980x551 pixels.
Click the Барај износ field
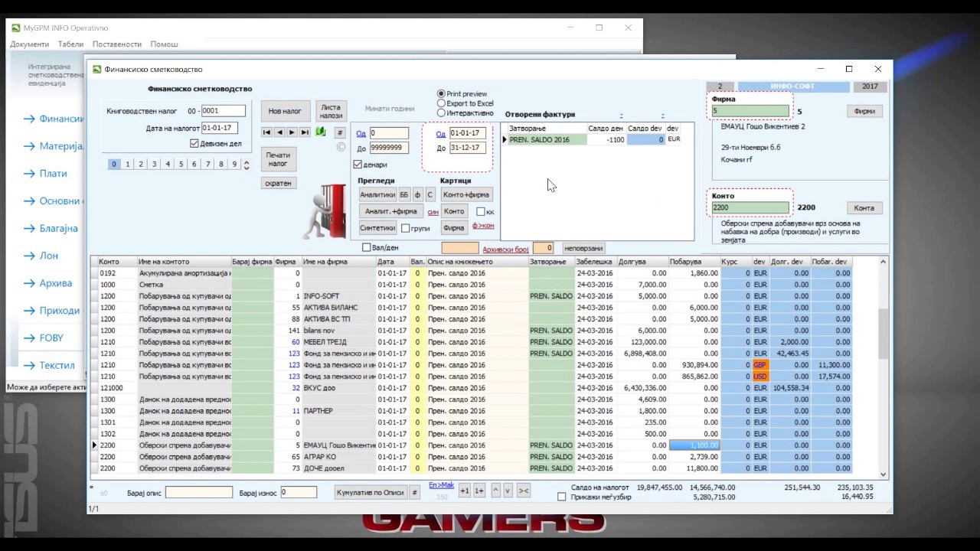point(299,492)
